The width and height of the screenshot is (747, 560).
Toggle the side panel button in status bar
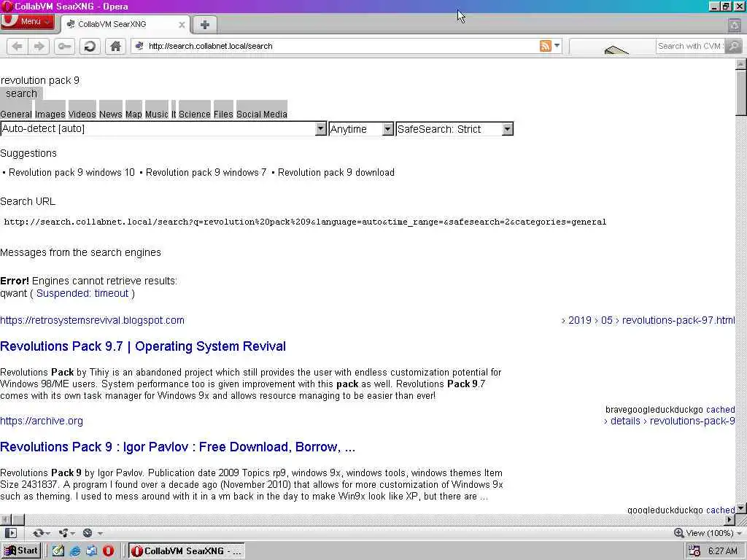tap(10, 533)
